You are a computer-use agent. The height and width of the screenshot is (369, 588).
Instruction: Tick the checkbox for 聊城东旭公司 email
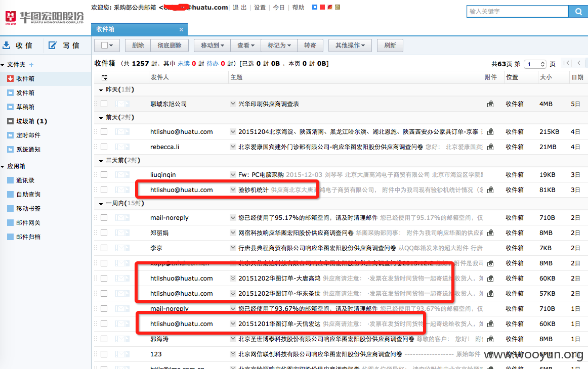[x=104, y=104]
